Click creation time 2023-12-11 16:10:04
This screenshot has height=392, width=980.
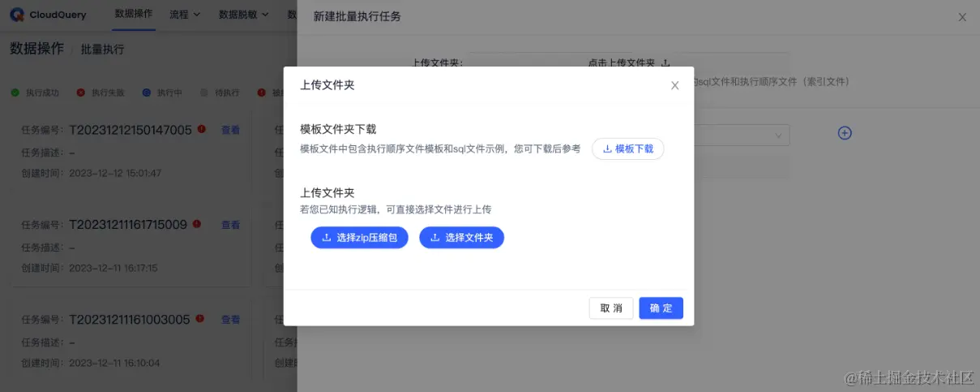coord(114,363)
